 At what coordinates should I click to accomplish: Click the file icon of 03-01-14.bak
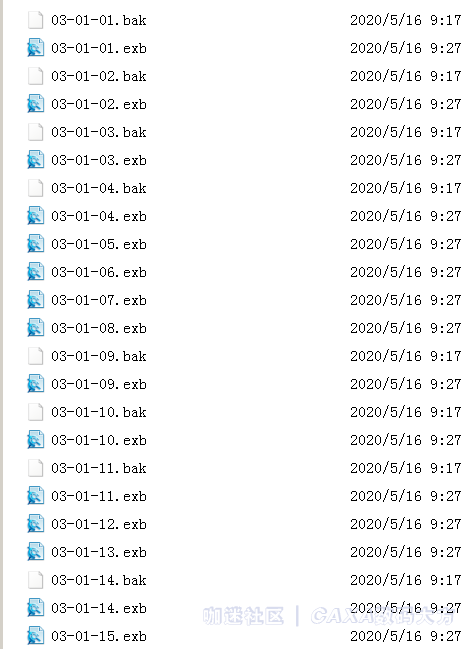click(x=36, y=580)
